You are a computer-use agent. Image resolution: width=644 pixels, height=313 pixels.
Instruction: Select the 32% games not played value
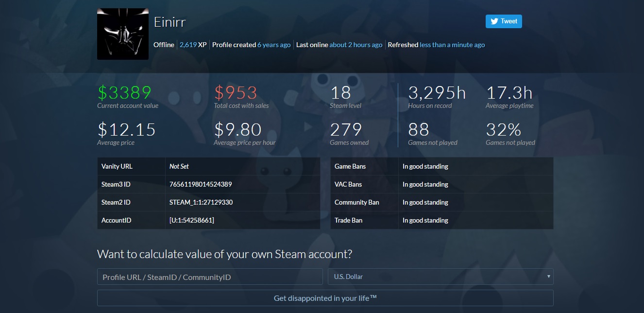point(504,129)
